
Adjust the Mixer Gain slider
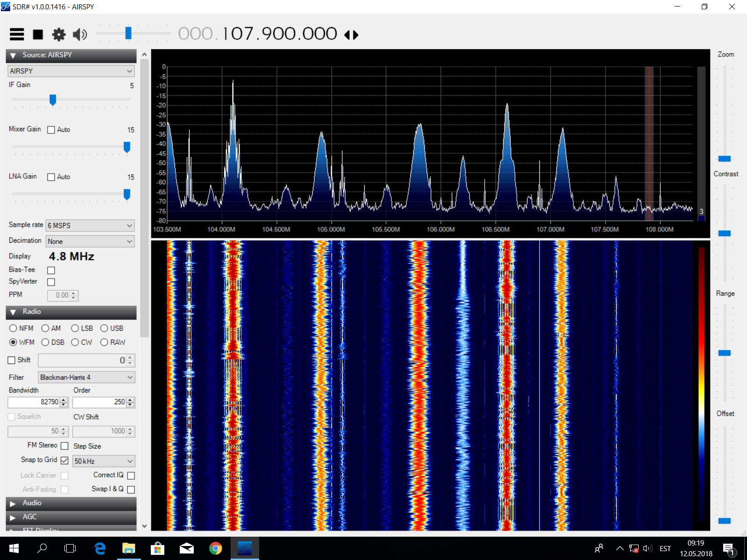point(127,147)
